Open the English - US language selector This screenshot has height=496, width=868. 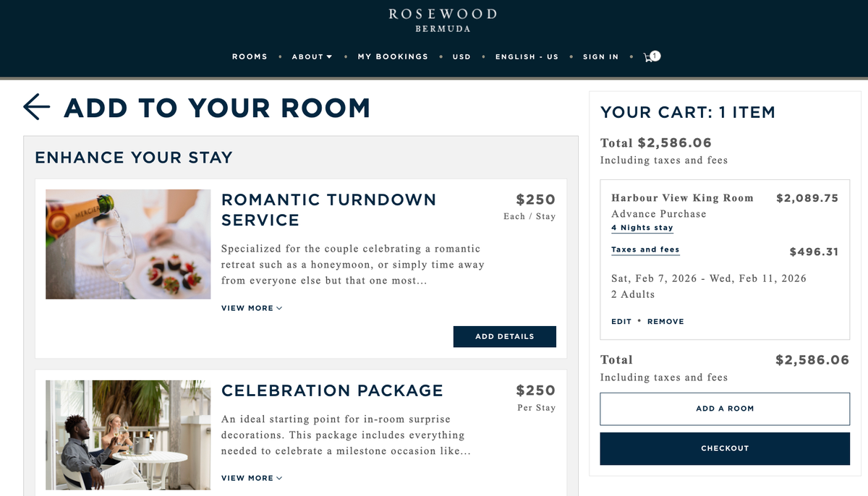[x=527, y=56]
